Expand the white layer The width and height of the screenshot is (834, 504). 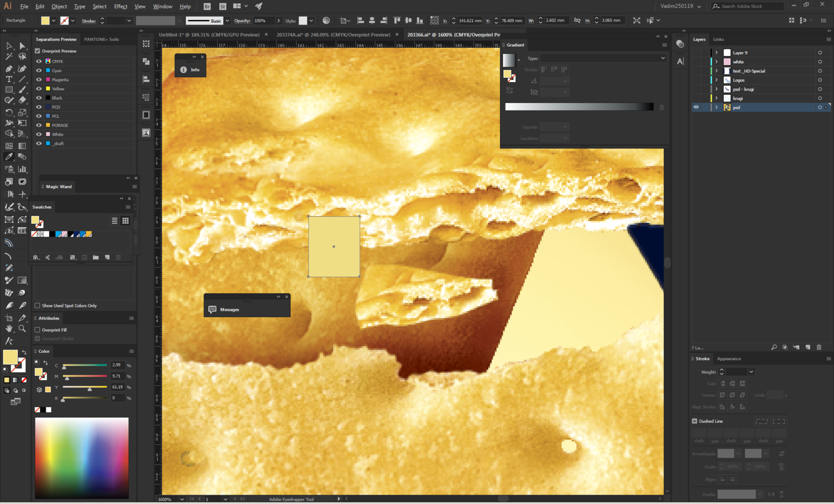pyautogui.click(x=717, y=62)
